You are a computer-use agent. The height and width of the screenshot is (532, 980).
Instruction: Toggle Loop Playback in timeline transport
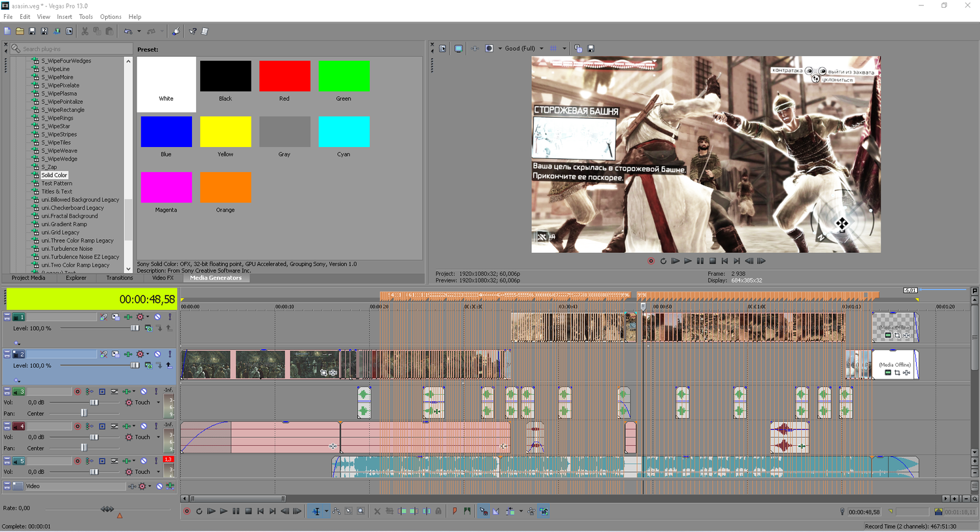[x=199, y=512]
